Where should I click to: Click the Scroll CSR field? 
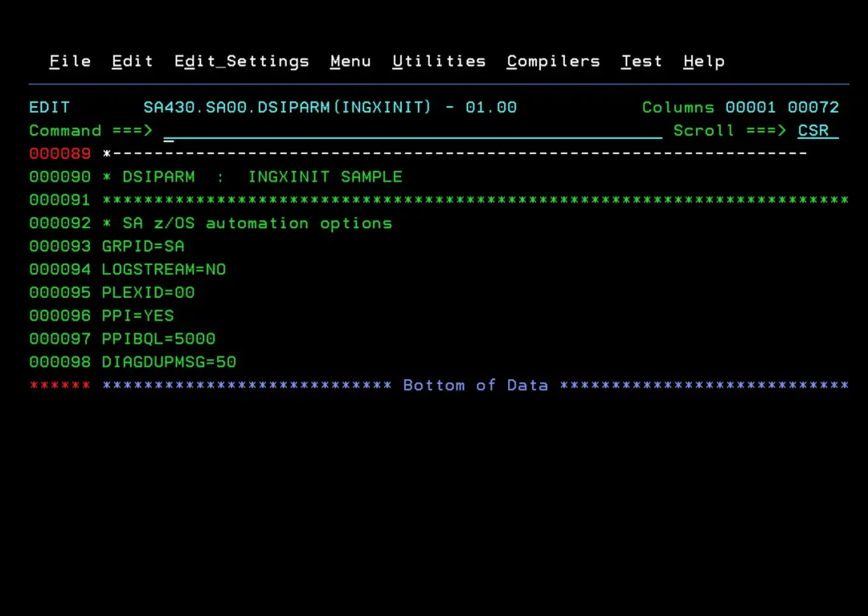pos(817,131)
